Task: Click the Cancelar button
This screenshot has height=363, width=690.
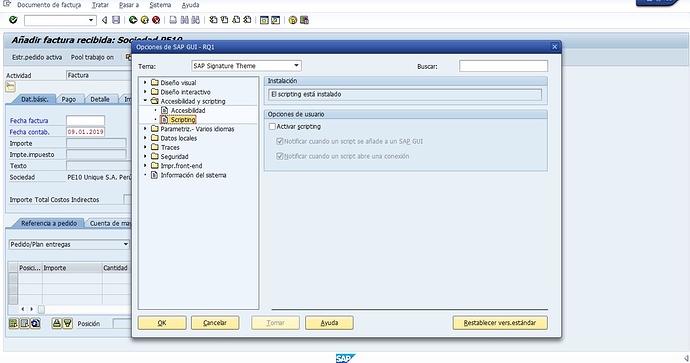Action: (x=215, y=323)
